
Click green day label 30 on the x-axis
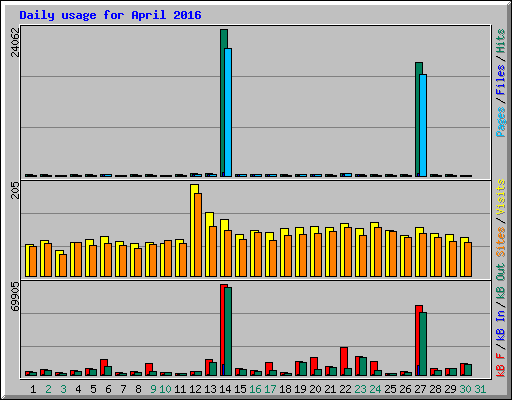[x=465, y=389]
